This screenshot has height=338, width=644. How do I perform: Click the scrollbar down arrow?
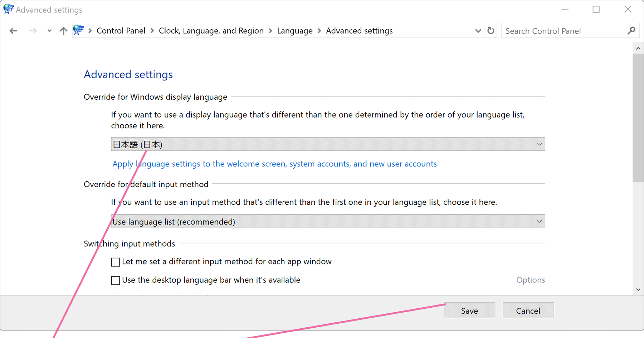638,289
